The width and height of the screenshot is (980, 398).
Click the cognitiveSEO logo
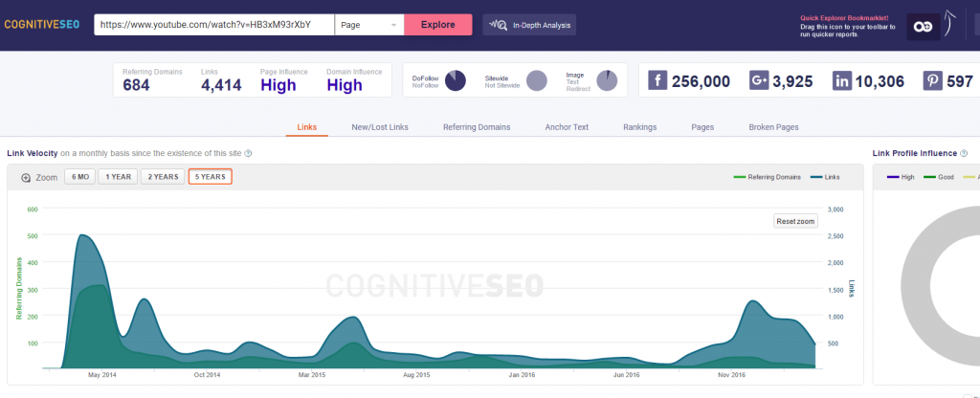click(42, 25)
